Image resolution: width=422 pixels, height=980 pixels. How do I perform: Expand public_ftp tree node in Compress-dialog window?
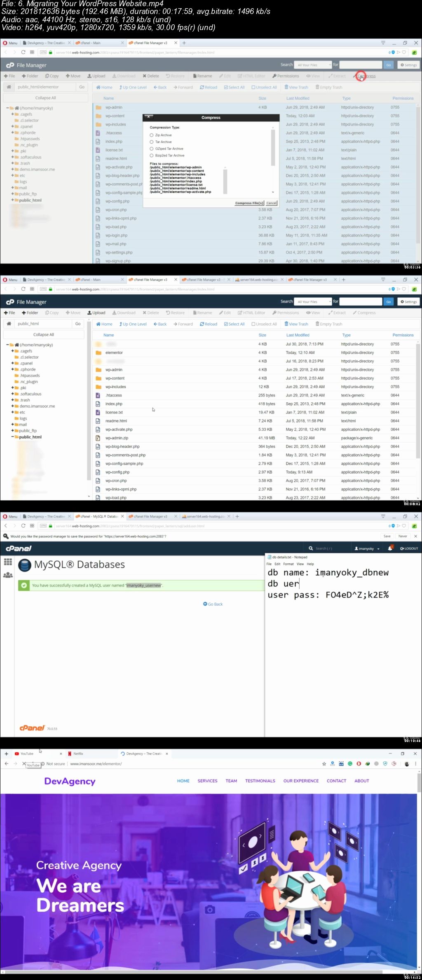(x=12, y=194)
